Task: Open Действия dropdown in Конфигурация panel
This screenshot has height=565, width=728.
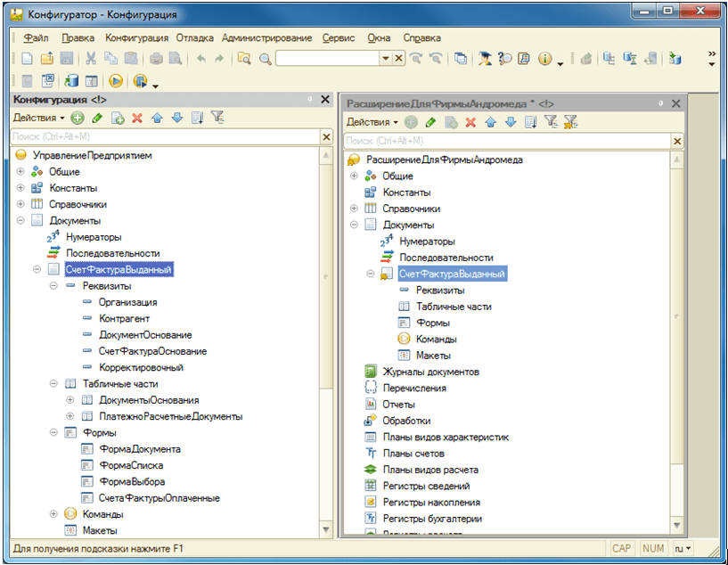Action: [37, 118]
